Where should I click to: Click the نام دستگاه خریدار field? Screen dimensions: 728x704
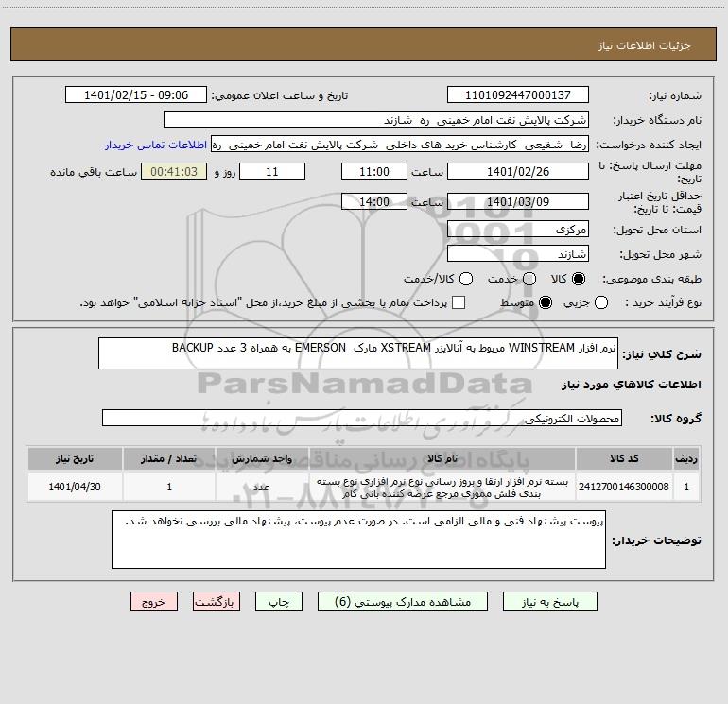click(376, 120)
